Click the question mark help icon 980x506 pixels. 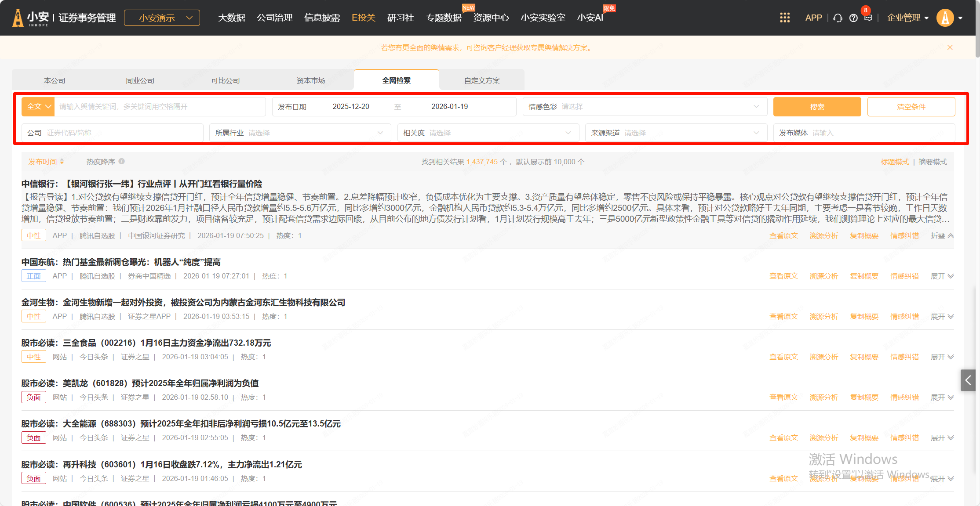coord(853,18)
